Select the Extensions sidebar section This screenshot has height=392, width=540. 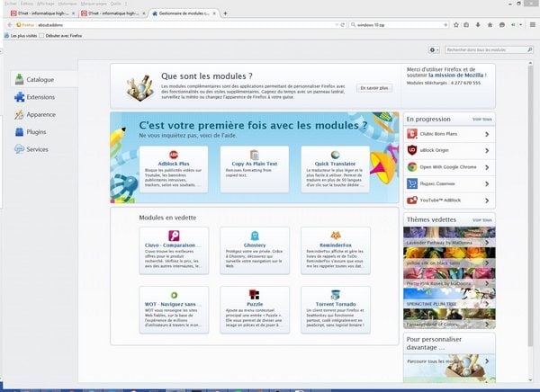tap(44, 97)
